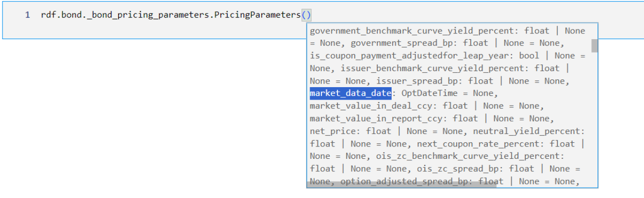Click the PricingParameters class name in code

[257, 15]
